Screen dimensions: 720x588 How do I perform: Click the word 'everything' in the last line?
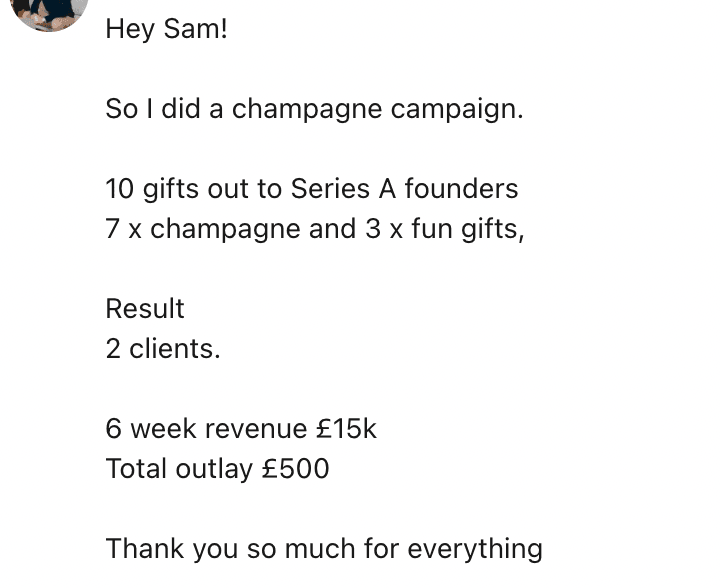point(475,549)
